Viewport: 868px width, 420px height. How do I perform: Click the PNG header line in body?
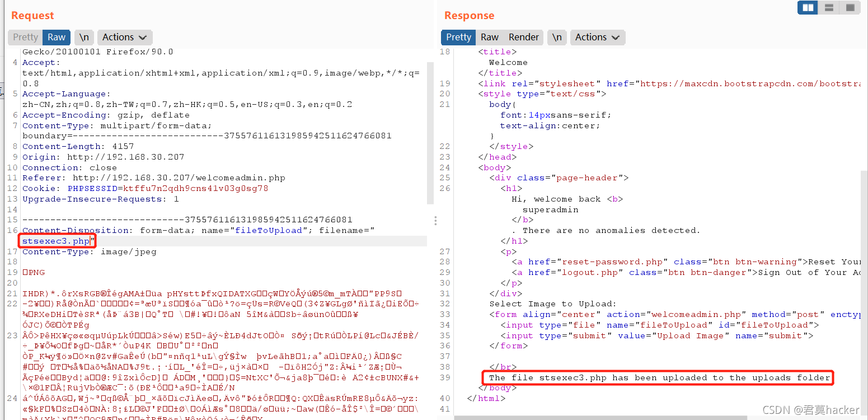click(x=34, y=272)
